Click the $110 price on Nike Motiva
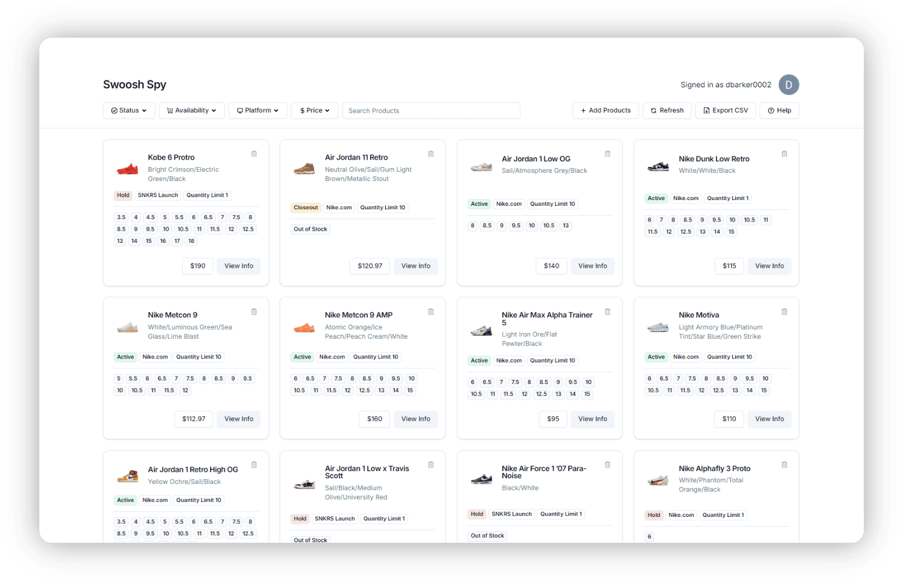Image resolution: width=902 pixels, height=588 pixels. (729, 419)
